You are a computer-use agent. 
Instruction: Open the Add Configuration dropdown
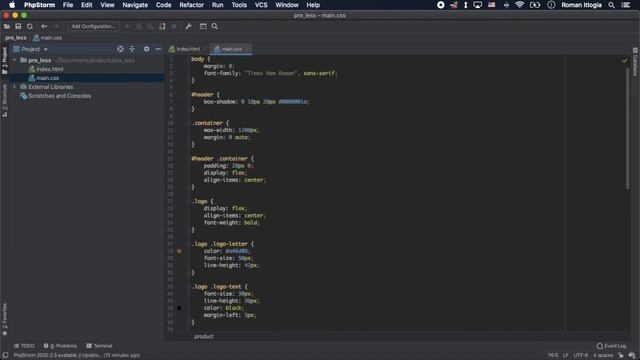pos(93,26)
